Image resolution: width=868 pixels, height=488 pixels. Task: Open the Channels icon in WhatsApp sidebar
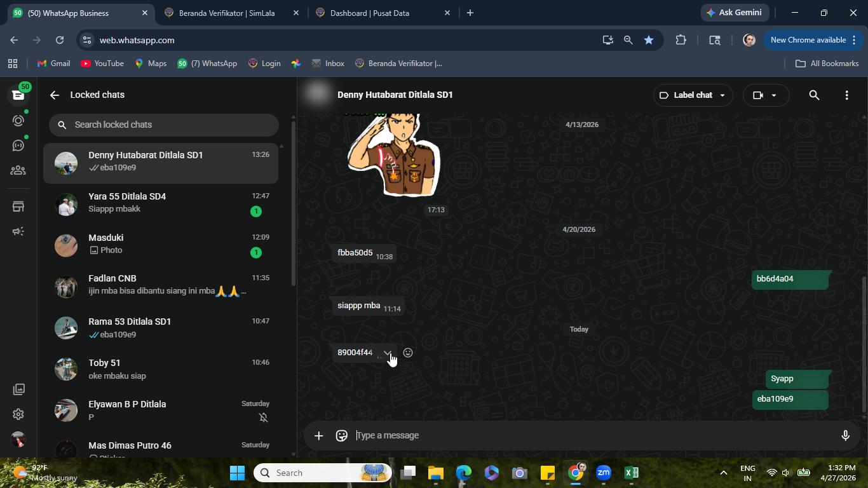click(18, 146)
